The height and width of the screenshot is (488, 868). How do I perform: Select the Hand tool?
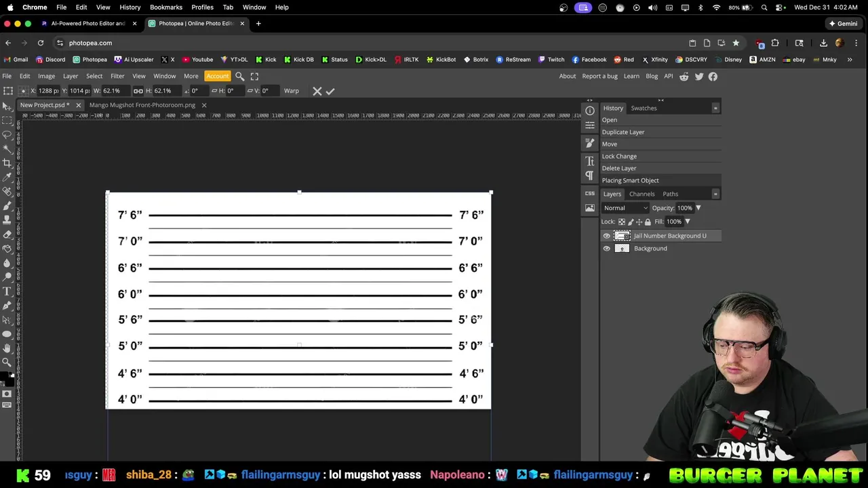[7, 348]
